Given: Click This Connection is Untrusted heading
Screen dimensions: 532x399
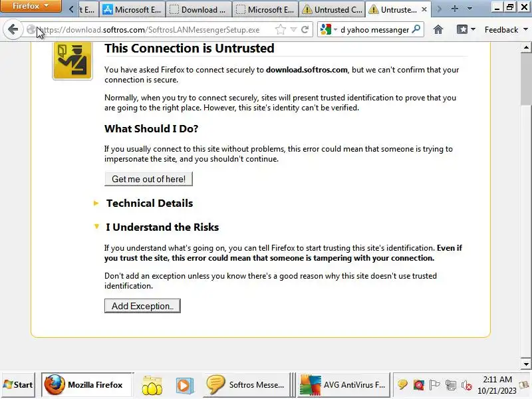Looking at the screenshot, I should click(x=190, y=48).
